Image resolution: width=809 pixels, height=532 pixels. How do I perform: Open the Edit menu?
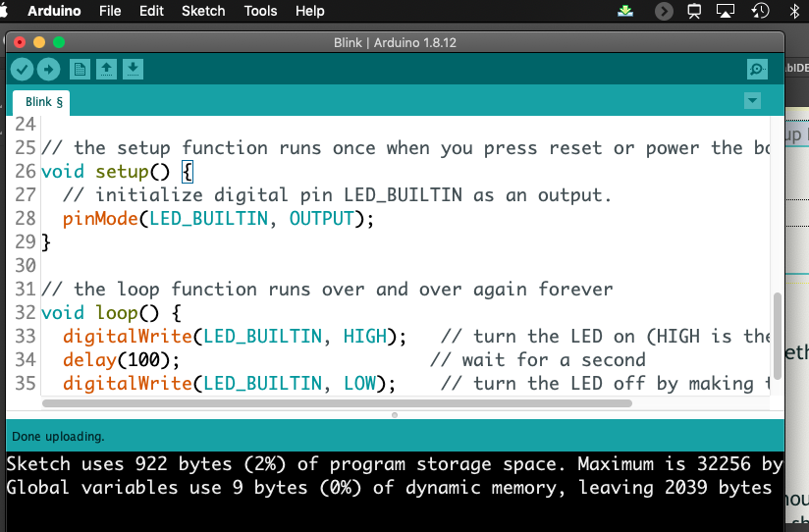tap(151, 11)
